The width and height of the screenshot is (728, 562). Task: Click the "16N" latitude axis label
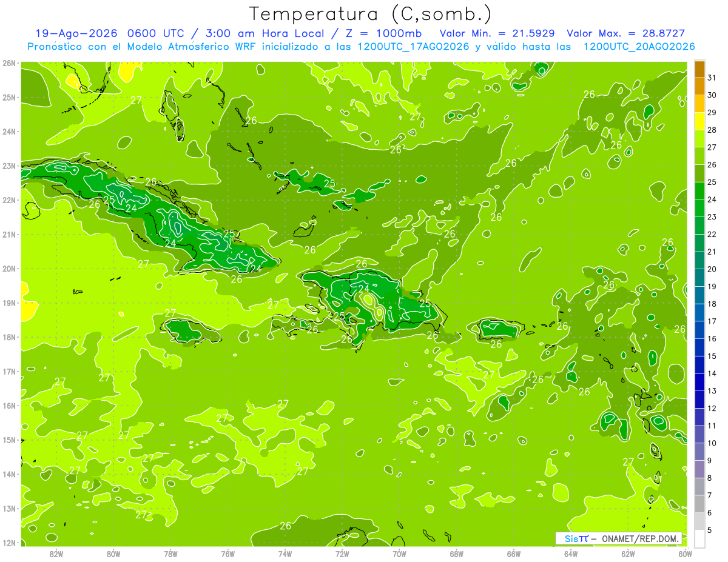click(x=8, y=406)
